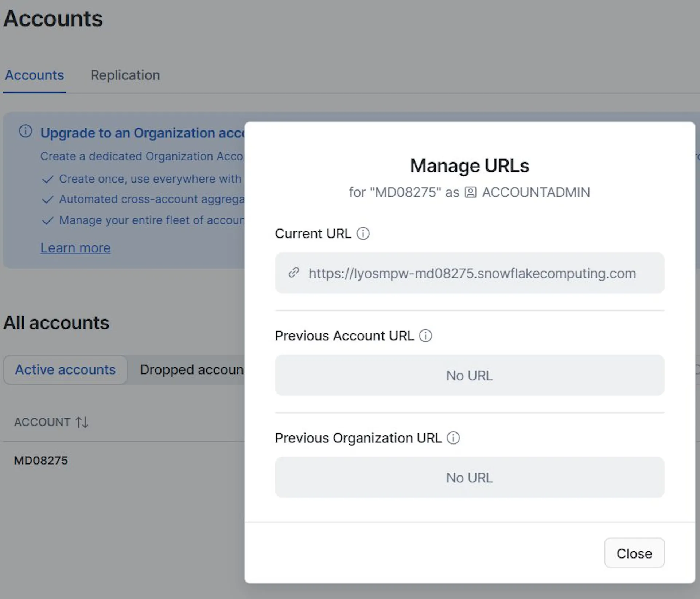Select the Accounts tab
The height and width of the screenshot is (599, 700).
[x=34, y=75]
